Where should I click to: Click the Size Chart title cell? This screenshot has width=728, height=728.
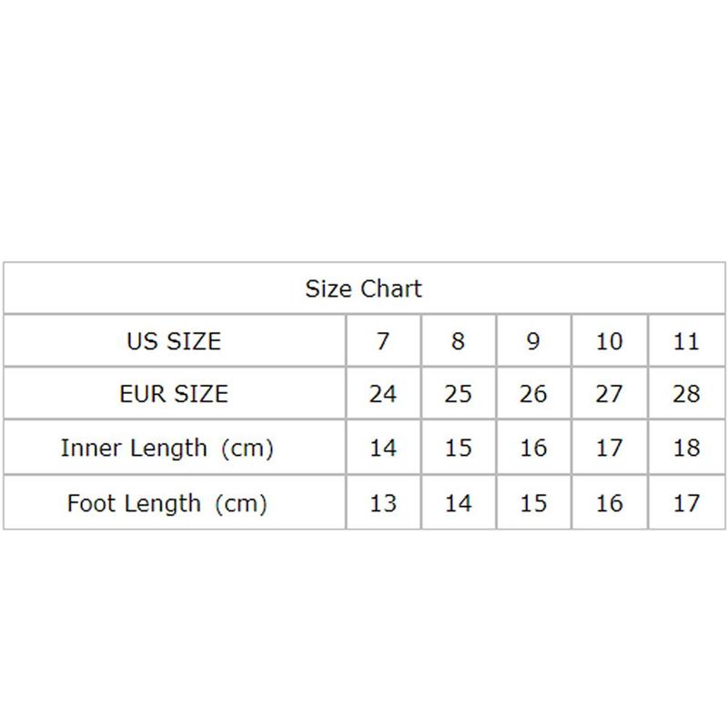tap(364, 288)
